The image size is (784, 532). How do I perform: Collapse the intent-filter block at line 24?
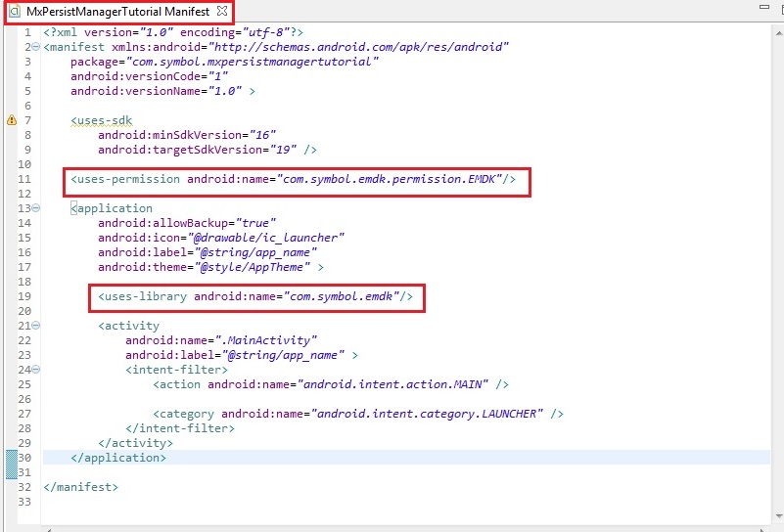36,370
